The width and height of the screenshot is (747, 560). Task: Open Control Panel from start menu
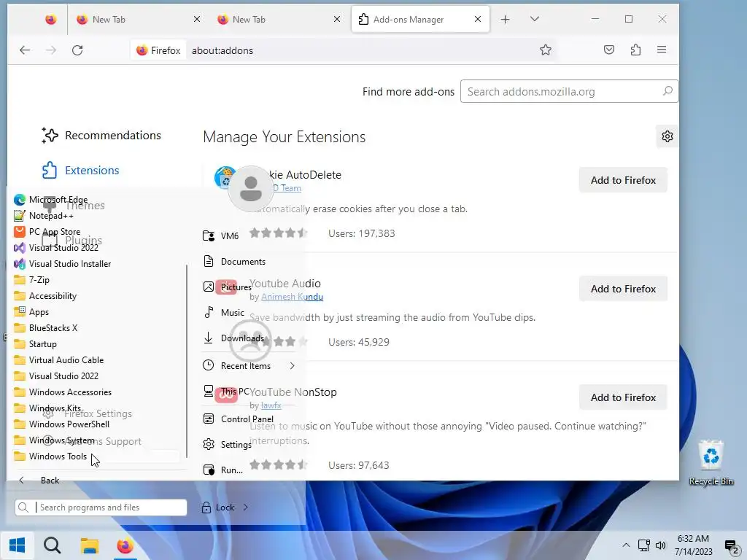pyautogui.click(x=239, y=419)
